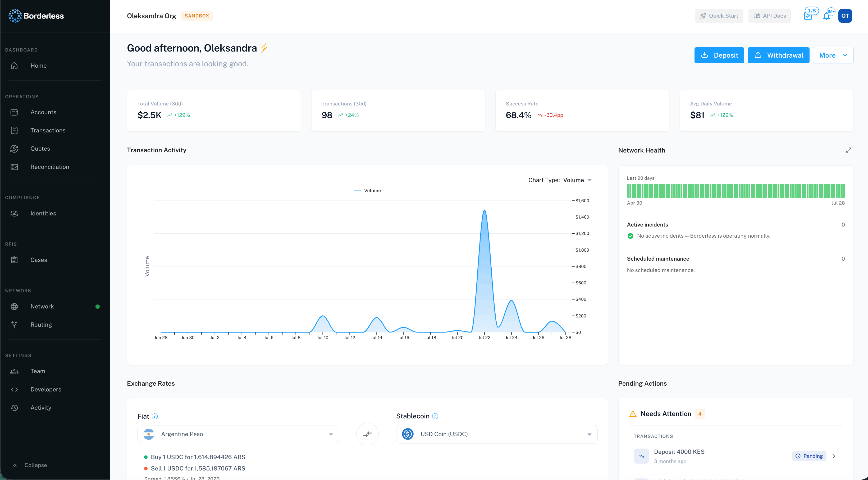Click the Deposit 4000 KES transaction icon
Screen dimensions: 868x480
(641, 456)
